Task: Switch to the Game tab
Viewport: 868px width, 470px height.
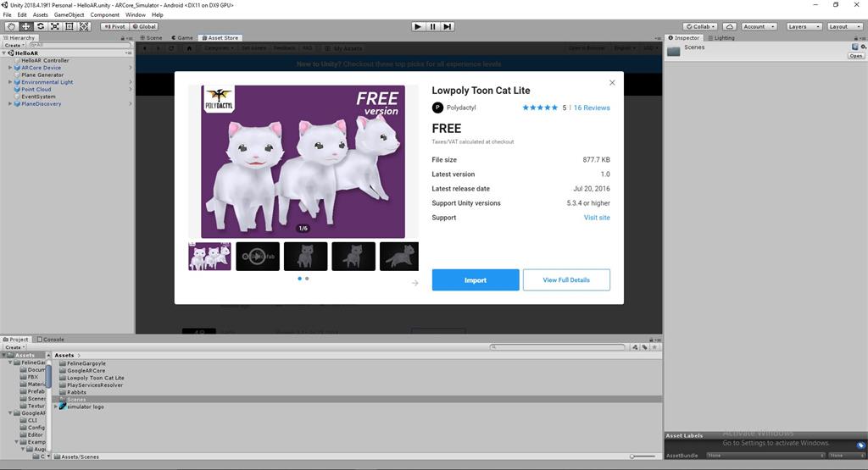Action: (x=182, y=37)
